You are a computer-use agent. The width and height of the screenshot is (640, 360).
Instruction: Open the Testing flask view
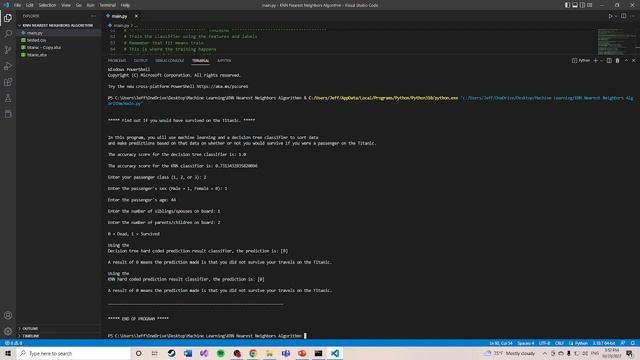8,98
